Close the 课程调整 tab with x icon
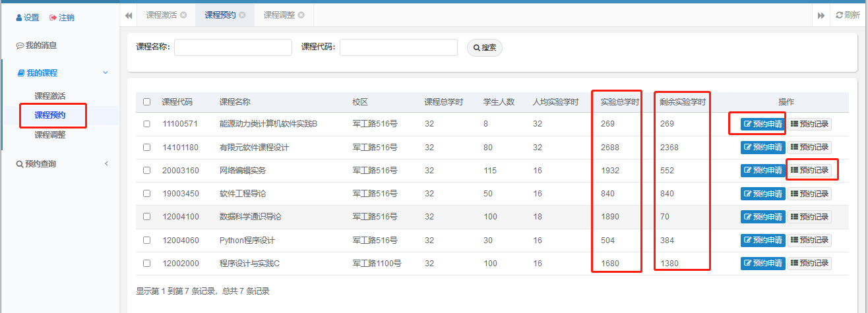Screen dimensions: 868x313 click(x=301, y=15)
